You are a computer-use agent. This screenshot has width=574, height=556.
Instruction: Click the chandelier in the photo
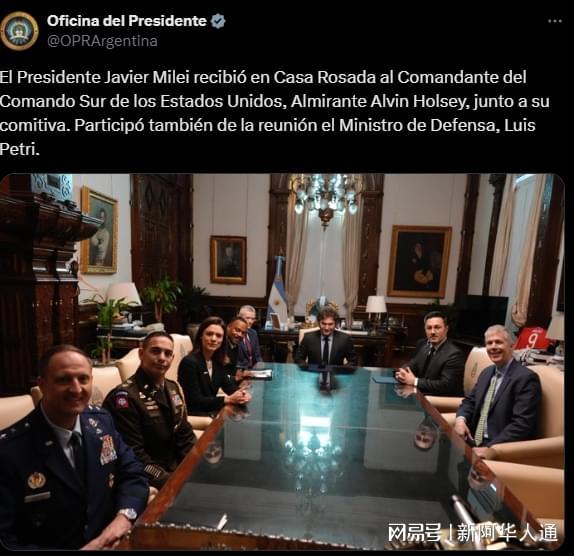coord(325,198)
